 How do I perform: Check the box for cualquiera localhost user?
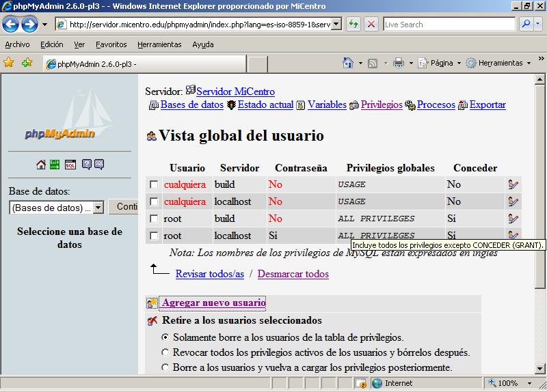coord(154,201)
